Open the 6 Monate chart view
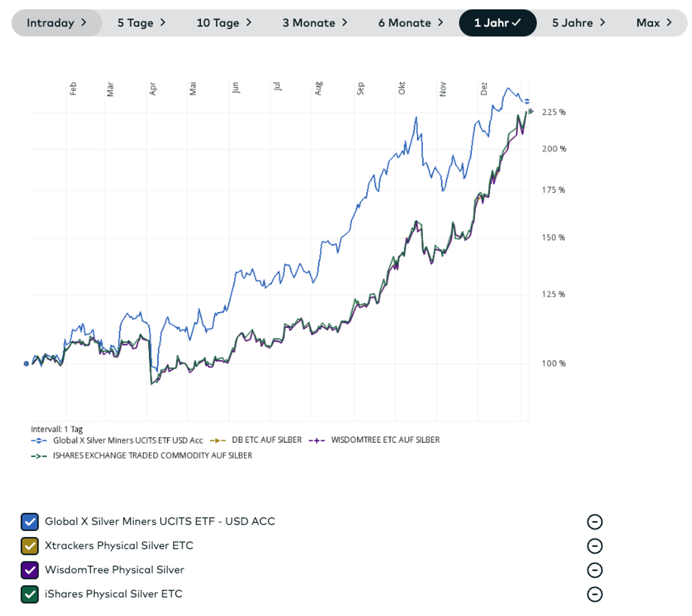 [x=410, y=23]
